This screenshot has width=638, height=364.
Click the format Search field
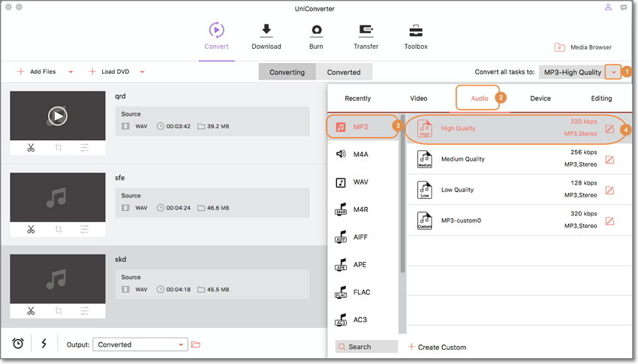[366, 347]
